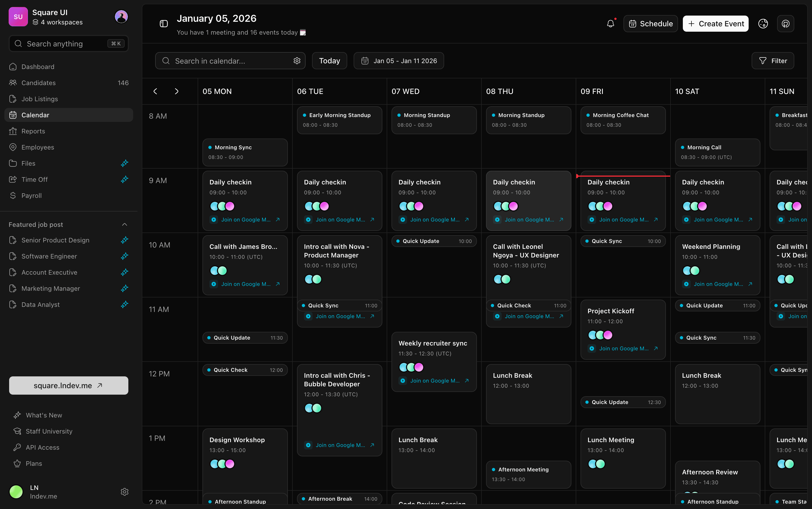Click the pink SU workspace avatar
Viewport: 812px width, 509px height.
18,16
